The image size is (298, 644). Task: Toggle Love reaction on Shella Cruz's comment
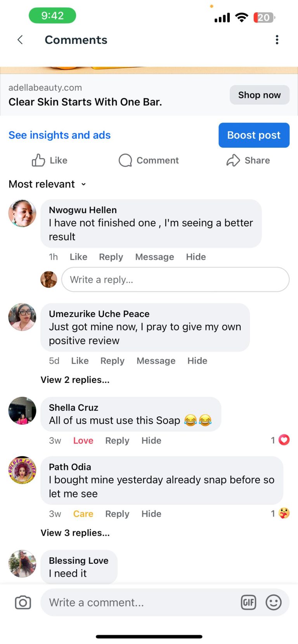[x=83, y=441]
